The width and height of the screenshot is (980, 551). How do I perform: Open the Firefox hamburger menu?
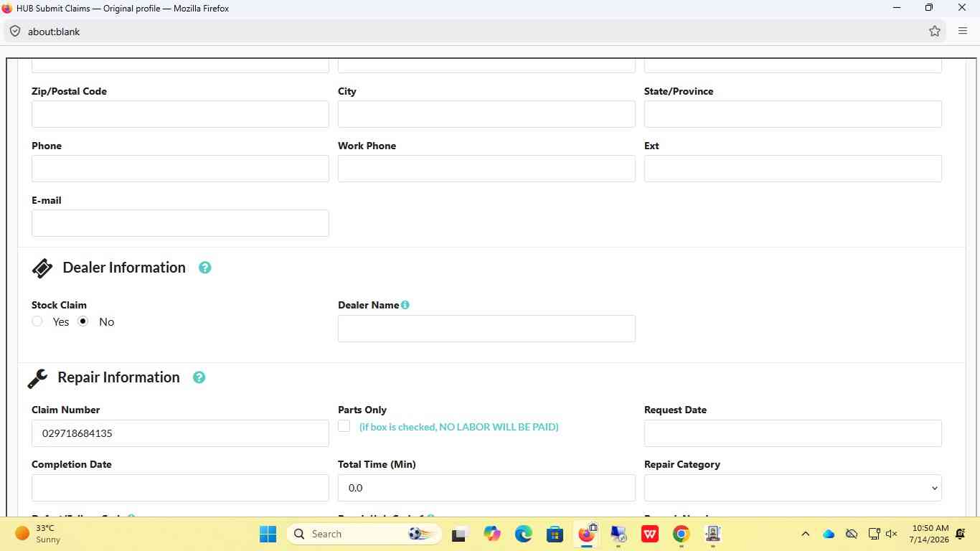pyautogui.click(x=963, y=31)
